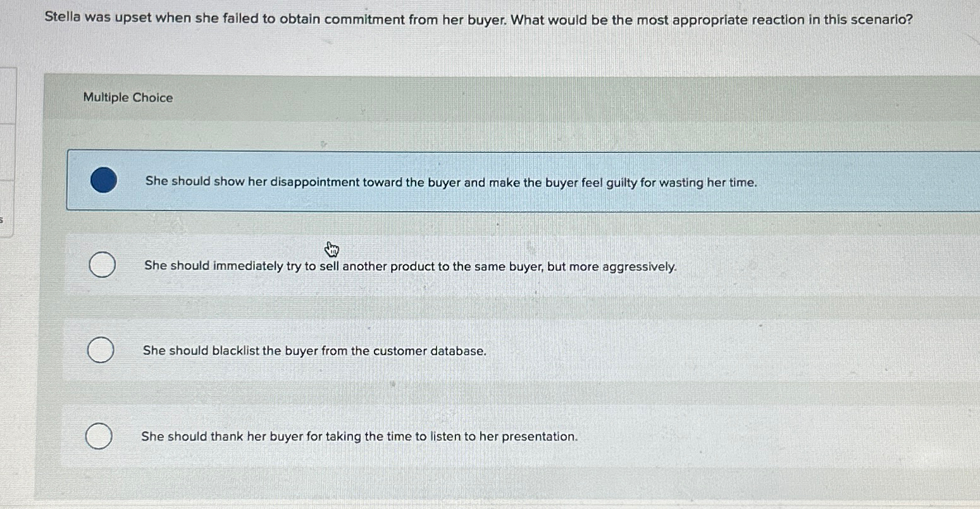Click the empty circle next to the last option
The image size is (980, 509).
pos(99,436)
